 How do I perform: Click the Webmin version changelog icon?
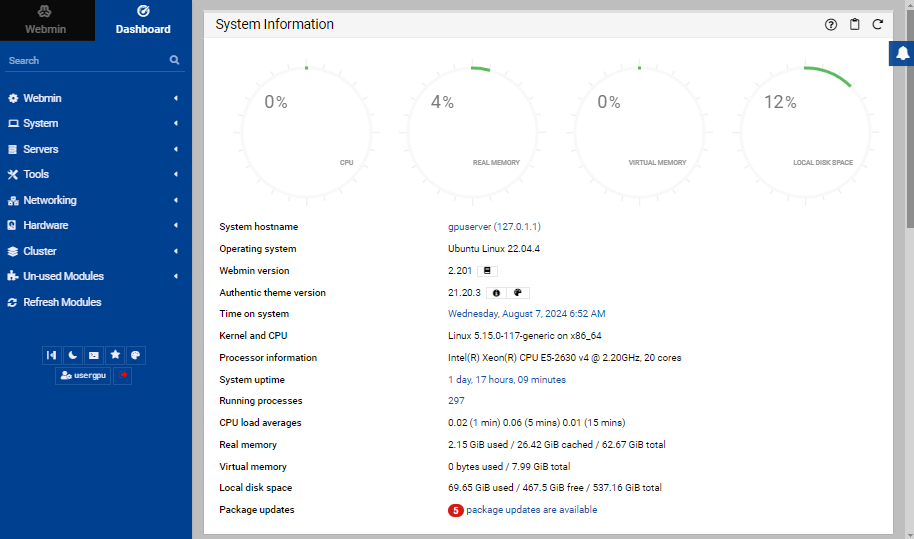[487, 271]
